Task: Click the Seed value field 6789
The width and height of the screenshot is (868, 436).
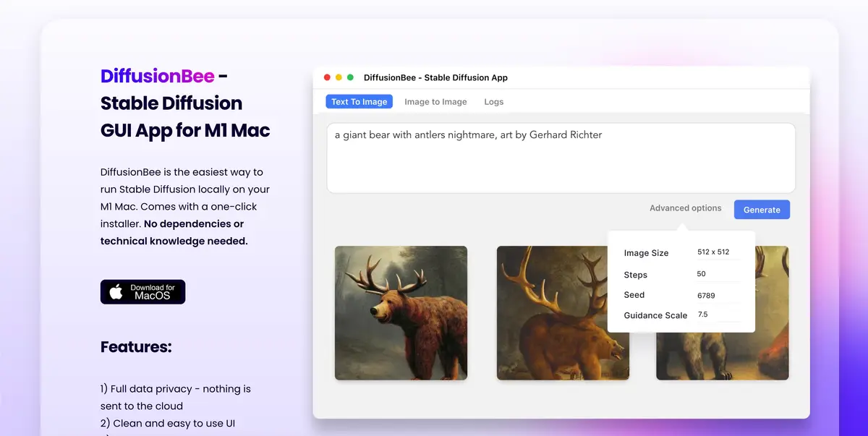Action: pos(718,296)
